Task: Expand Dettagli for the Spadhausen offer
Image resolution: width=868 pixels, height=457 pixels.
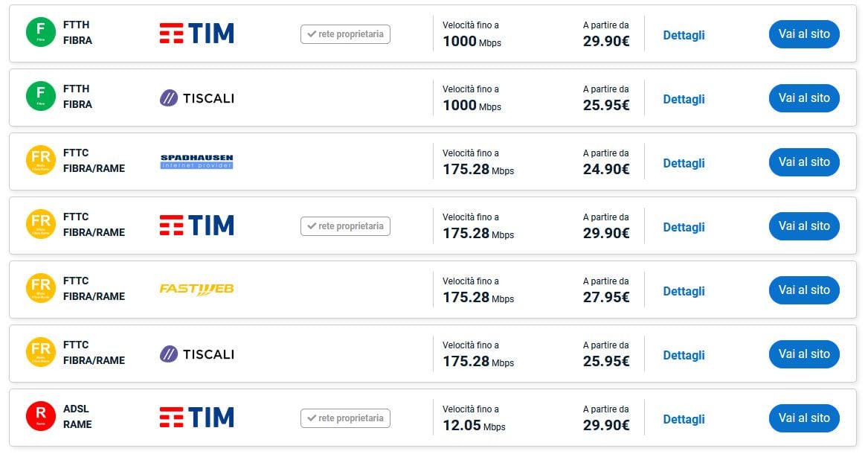Action: pyautogui.click(x=684, y=163)
